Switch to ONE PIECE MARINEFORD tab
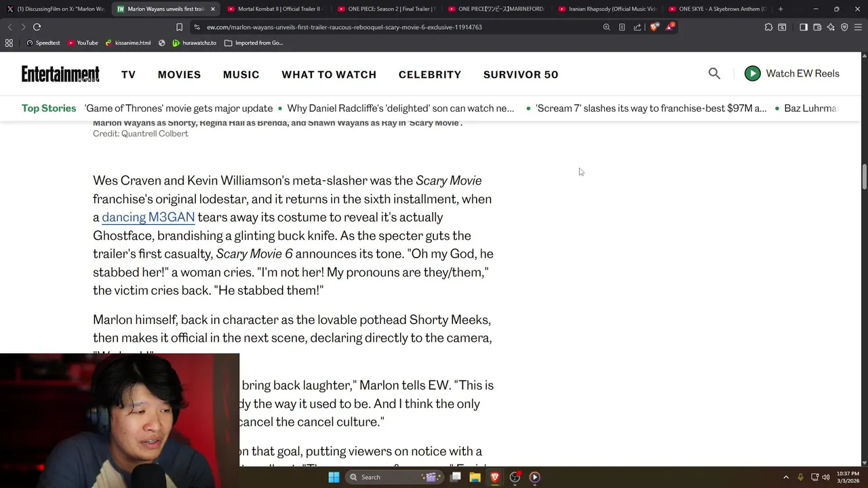The height and width of the screenshot is (488, 868). 496,9
